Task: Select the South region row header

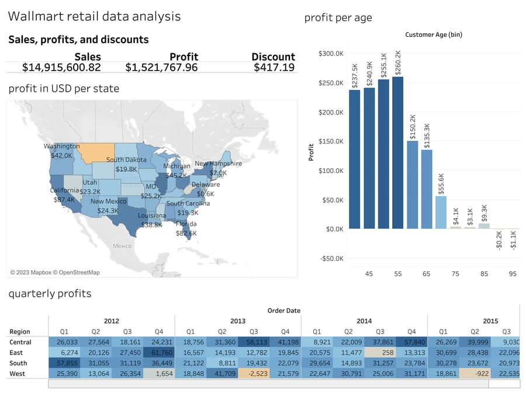Action: pyautogui.click(x=18, y=363)
